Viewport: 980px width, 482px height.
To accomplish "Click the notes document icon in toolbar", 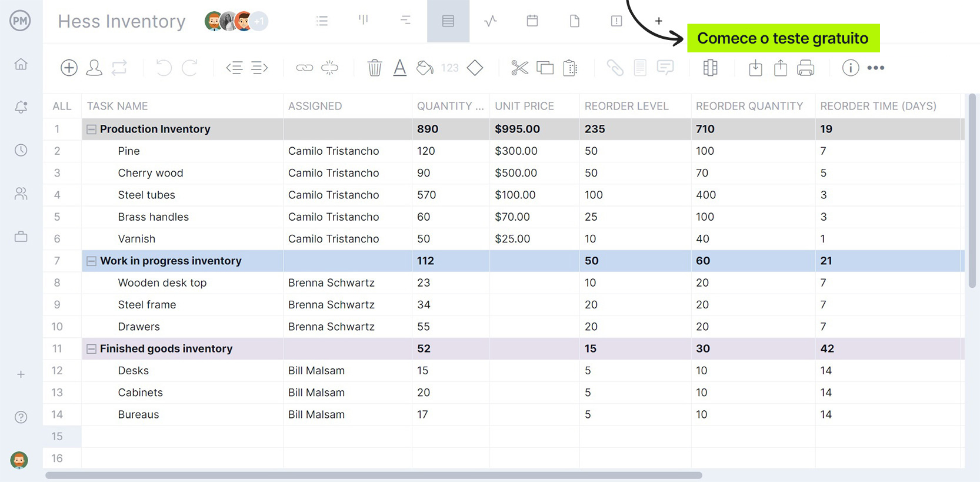I will [640, 68].
